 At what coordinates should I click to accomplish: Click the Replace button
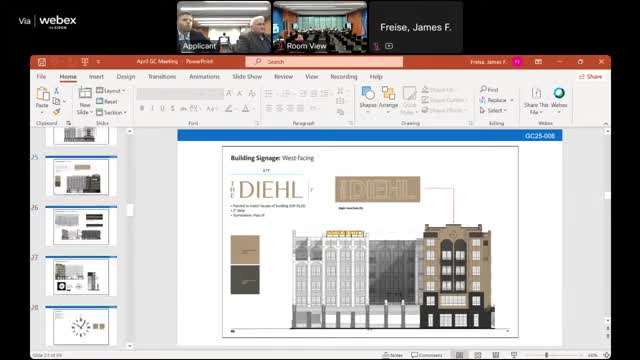493,100
